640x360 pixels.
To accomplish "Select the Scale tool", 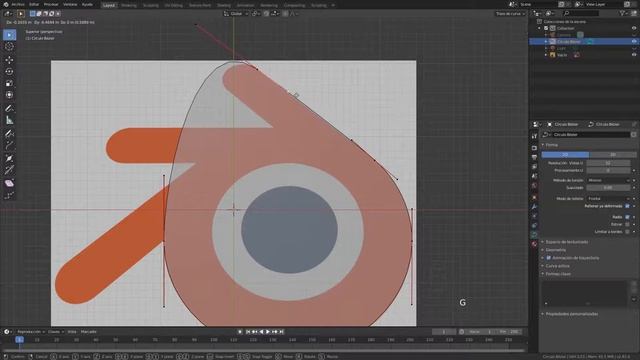I will click(x=9, y=83).
